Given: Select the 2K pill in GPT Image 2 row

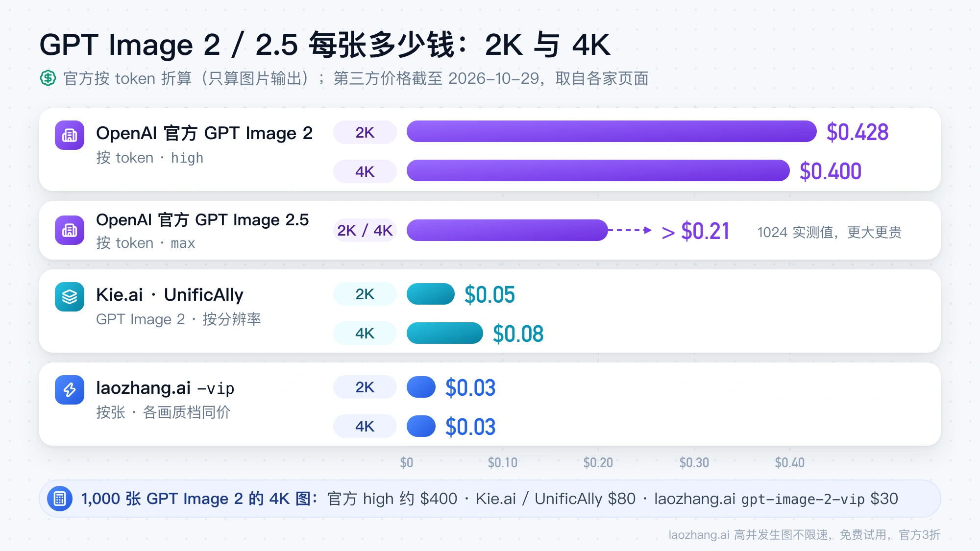Looking at the screenshot, I should coord(365,132).
